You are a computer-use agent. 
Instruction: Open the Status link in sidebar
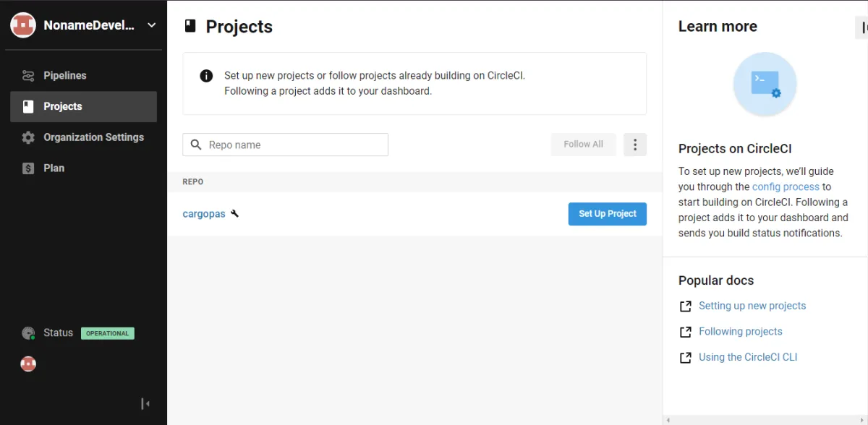tap(58, 333)
